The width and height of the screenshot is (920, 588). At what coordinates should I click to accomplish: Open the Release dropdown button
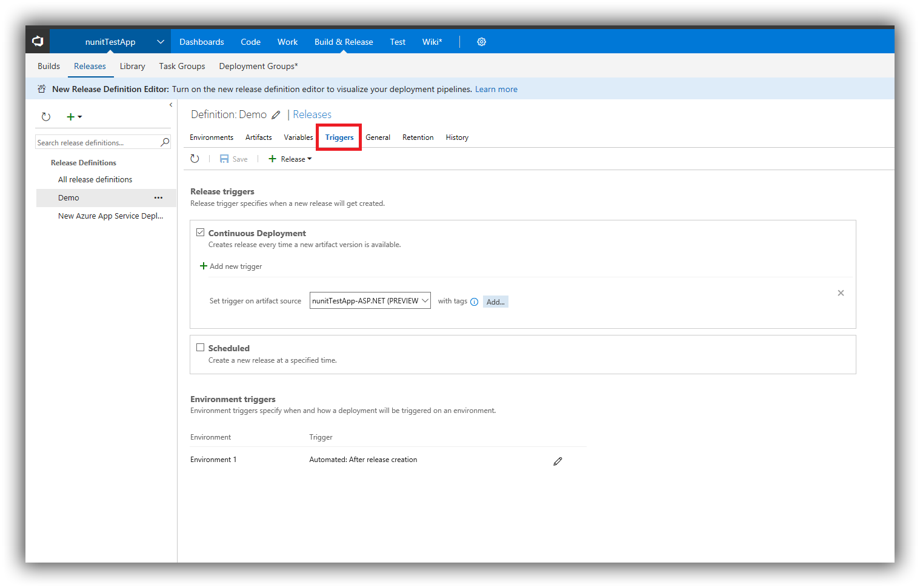click(290, 159)
